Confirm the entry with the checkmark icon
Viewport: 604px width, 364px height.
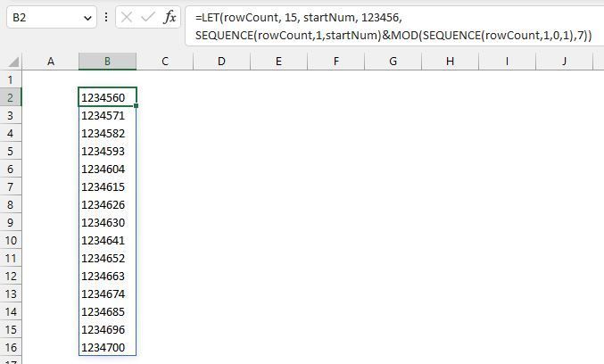pyautogui.click(x=148, y=17)
